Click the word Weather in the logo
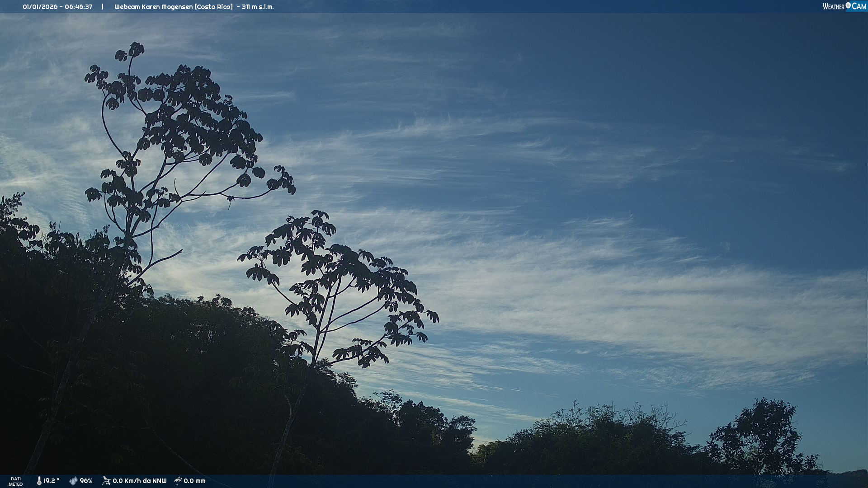Screen dimensions: 868x488 pyautogui.click(x=833, y=6)
